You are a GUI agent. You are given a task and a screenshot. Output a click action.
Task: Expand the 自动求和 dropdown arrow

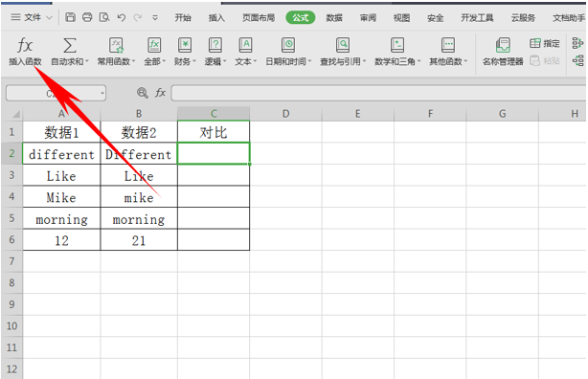(x=87, y=61)
